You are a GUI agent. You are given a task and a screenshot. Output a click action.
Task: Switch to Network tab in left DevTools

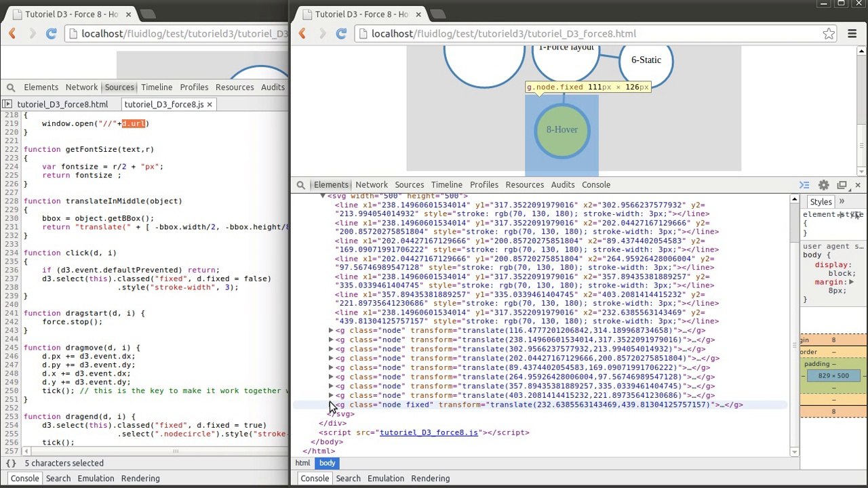point(81,87)
